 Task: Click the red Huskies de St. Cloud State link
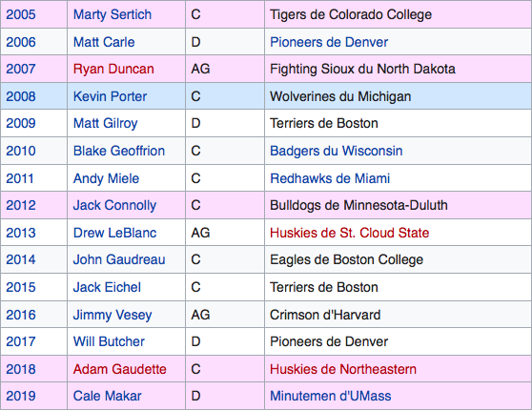(350, 233)
